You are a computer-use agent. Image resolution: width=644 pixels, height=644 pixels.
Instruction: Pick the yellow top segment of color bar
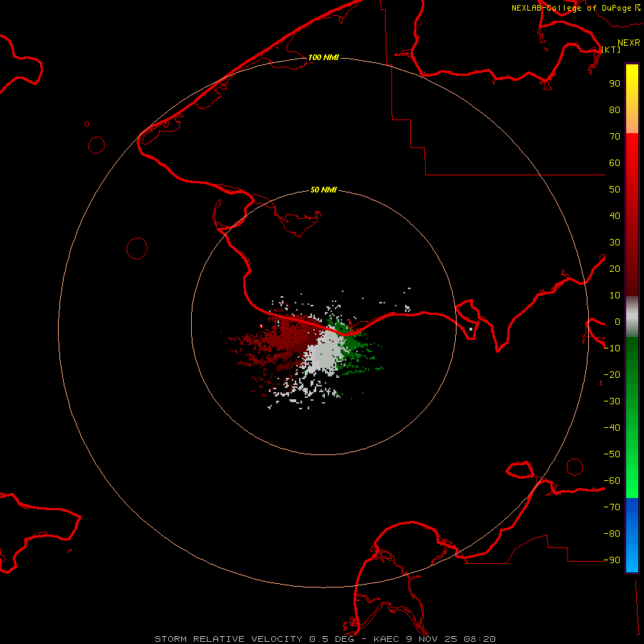632,99
